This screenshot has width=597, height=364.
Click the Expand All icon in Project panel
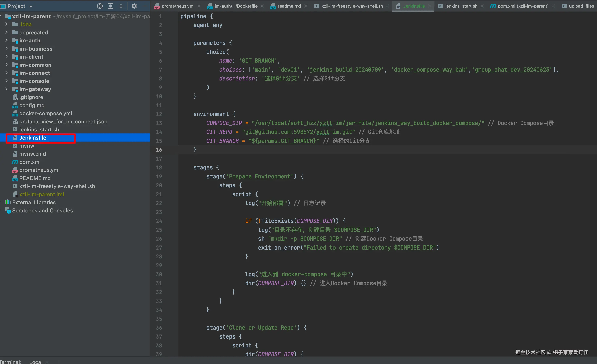pos(110,6)
